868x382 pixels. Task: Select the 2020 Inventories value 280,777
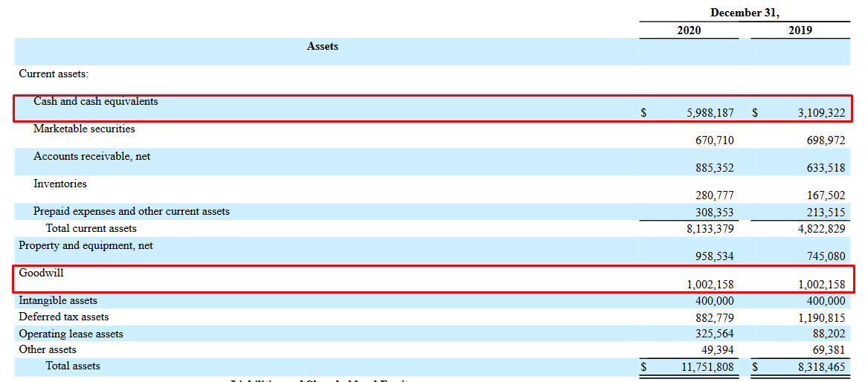click(x=714, y=195)
